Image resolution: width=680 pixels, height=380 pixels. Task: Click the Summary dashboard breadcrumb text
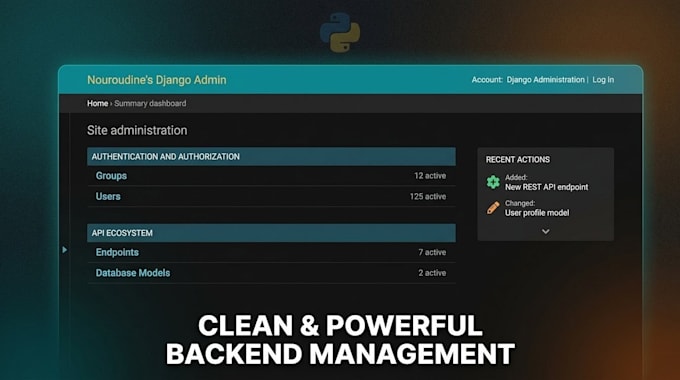click(x=150, y=103)
